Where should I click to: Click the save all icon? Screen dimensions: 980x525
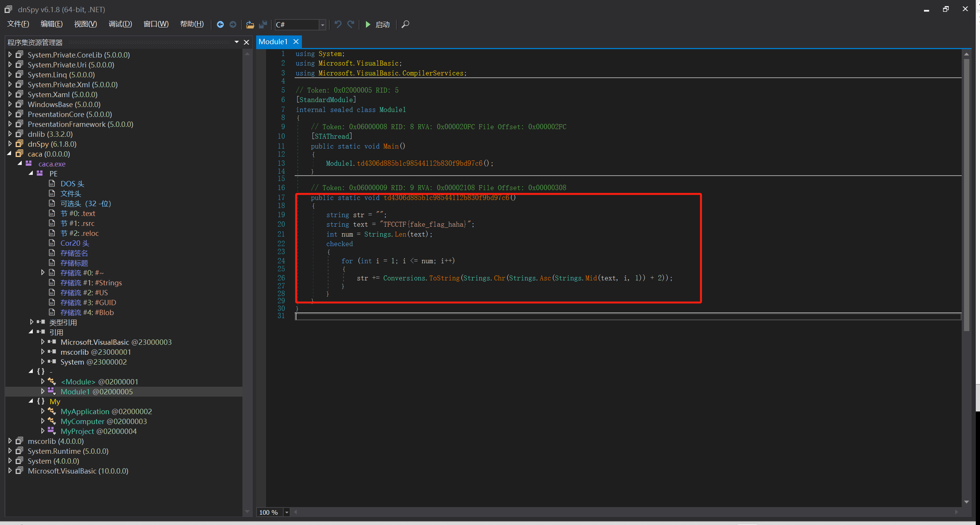(263, 24)
